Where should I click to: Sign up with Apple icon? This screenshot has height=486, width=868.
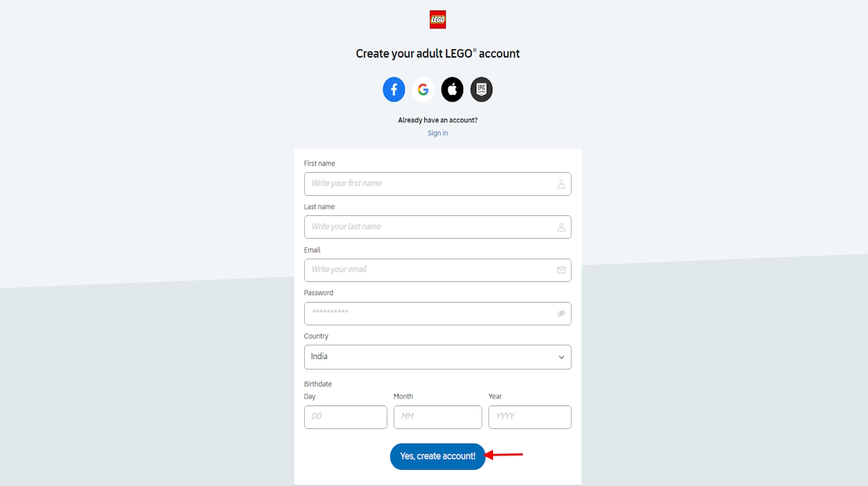coord(452,90)
